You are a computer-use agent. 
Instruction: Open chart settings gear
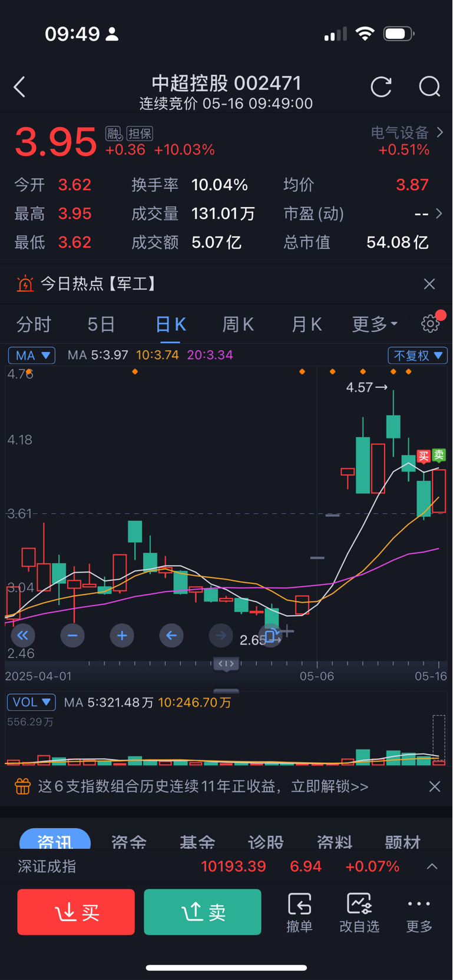(x=431, y=323)
